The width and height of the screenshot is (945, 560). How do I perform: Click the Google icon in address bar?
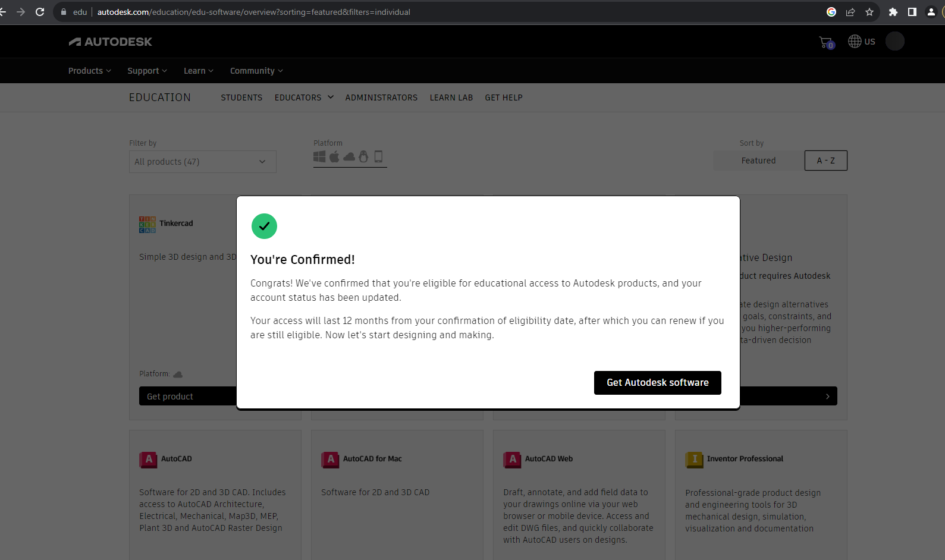click(831, 12)
